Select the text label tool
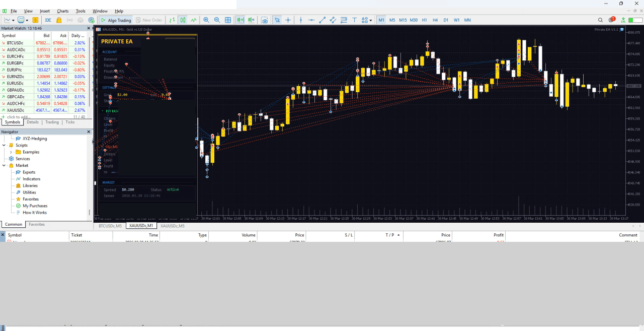Screen dimensions: 644x331 [354, 20]
